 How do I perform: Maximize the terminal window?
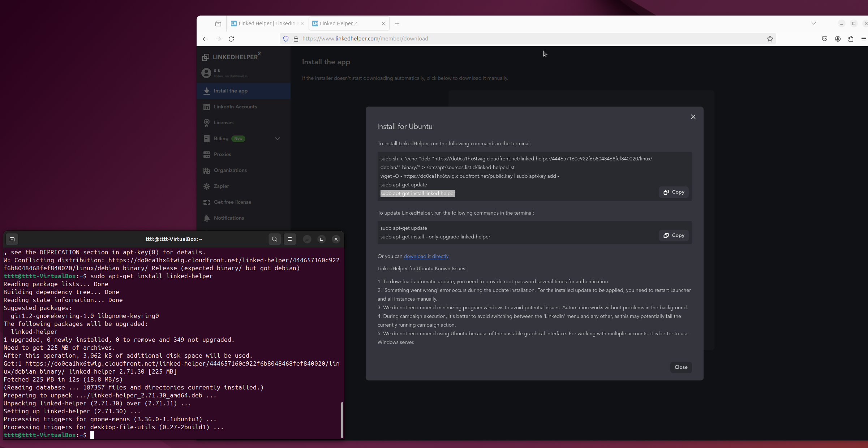[322, 239]
